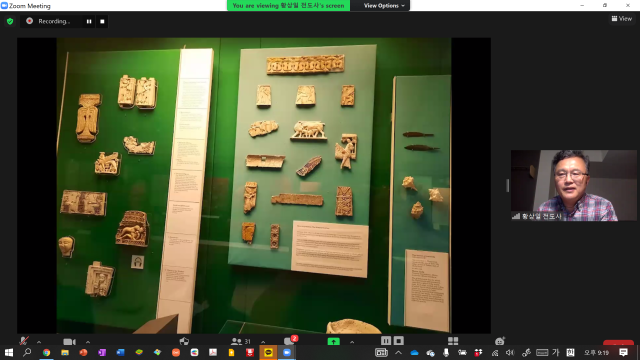Pause recording in bottom Zoom toolbar

pyautogui.click(x=386, y=340)
